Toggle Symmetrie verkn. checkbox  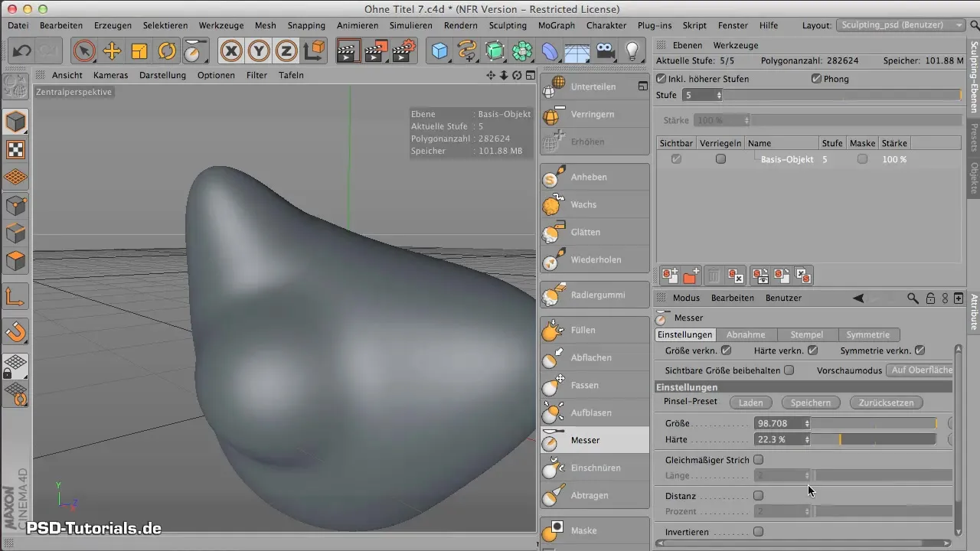coord(920,351)
